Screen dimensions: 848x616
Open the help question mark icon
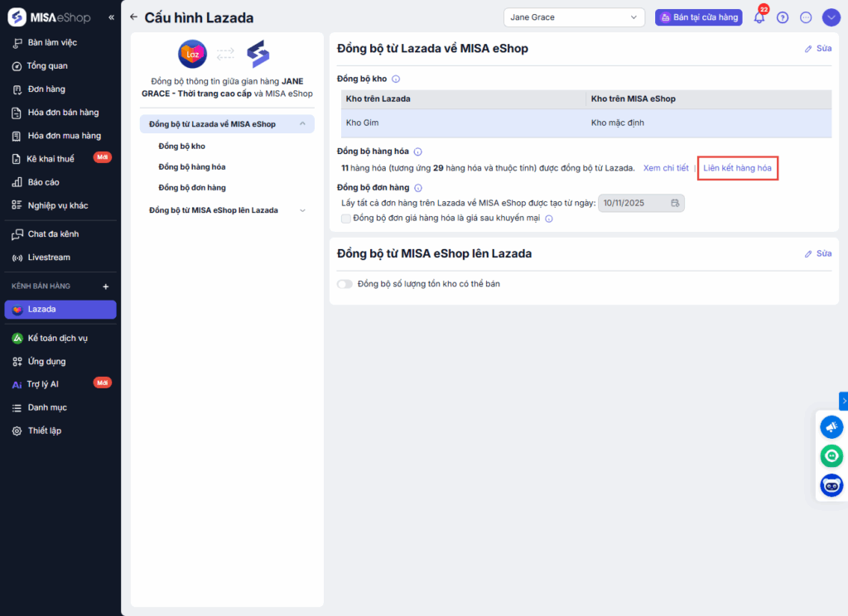pos(783,18)
